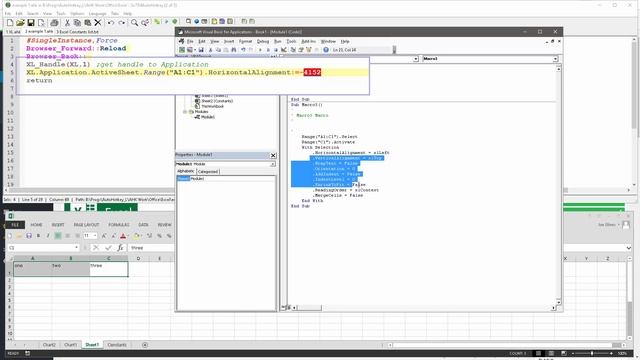Confirm formula entry with check mark icon

[108, 248]
